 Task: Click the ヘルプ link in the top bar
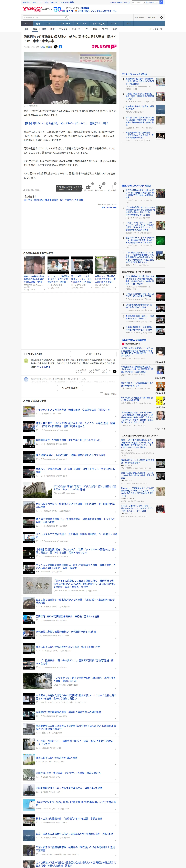[127, 2]
